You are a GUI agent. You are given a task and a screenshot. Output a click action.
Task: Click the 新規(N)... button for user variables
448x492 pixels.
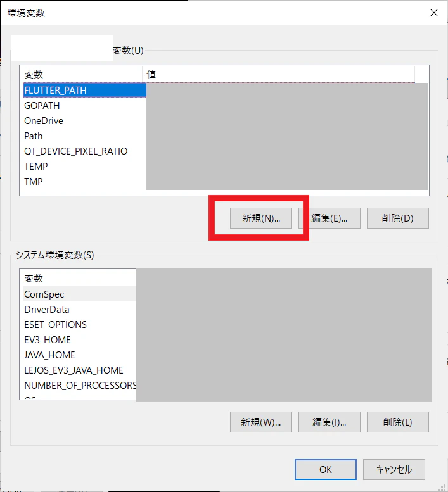(x=261, y=218)
